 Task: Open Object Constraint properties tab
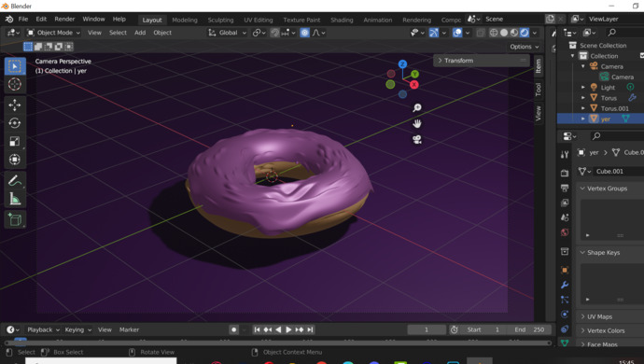pyautogui.click(x=565, y=329)
